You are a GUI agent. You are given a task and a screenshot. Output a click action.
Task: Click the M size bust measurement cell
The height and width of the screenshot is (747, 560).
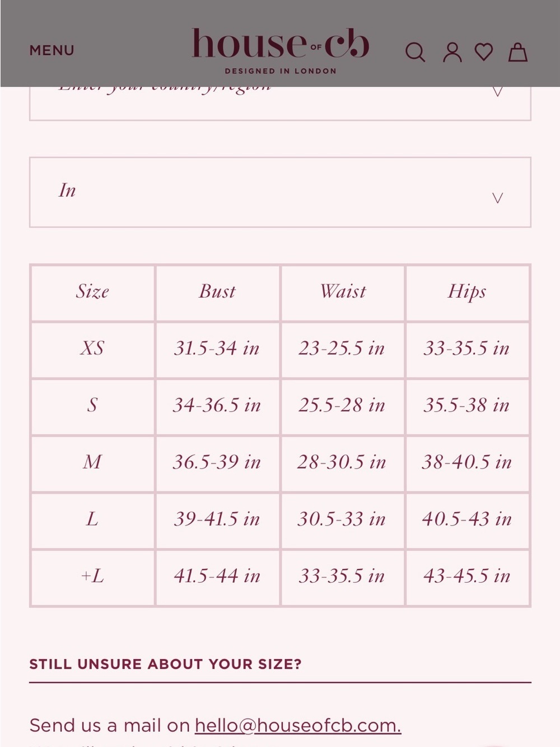pyautogui.click(x=217, y=462)
